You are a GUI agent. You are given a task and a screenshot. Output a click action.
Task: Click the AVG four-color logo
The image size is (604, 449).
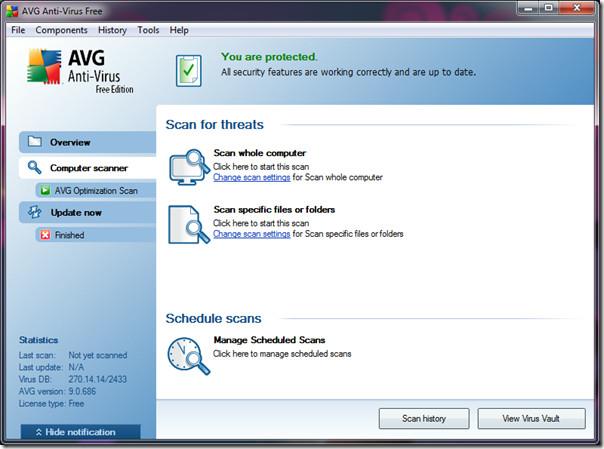pyautogui.click(x=44, y=66)
